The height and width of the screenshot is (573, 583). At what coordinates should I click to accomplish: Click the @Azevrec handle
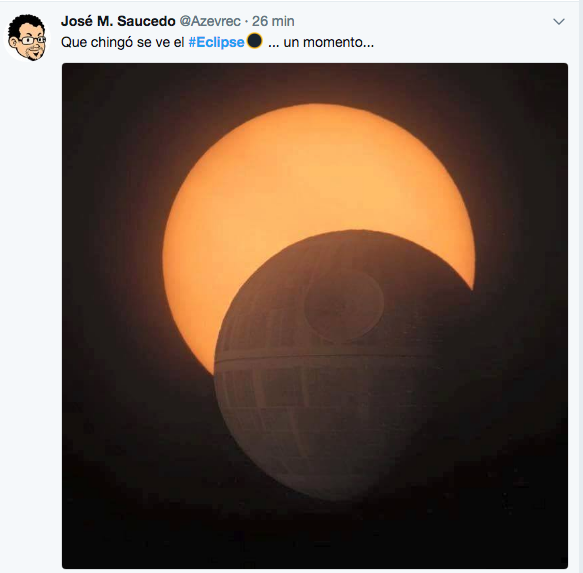point(210,21)
